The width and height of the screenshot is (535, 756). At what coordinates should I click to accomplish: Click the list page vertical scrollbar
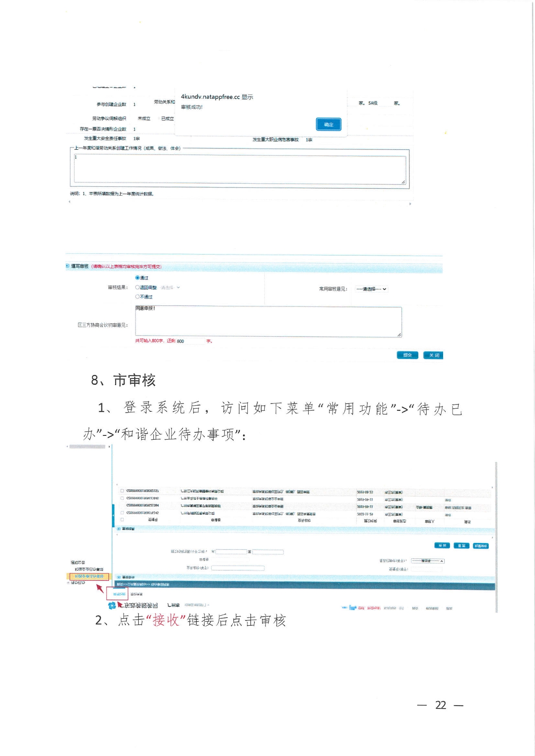(496, 537)
